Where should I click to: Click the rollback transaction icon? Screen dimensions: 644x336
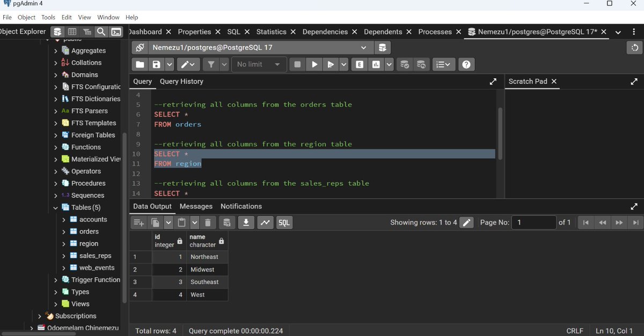(421, 64)
